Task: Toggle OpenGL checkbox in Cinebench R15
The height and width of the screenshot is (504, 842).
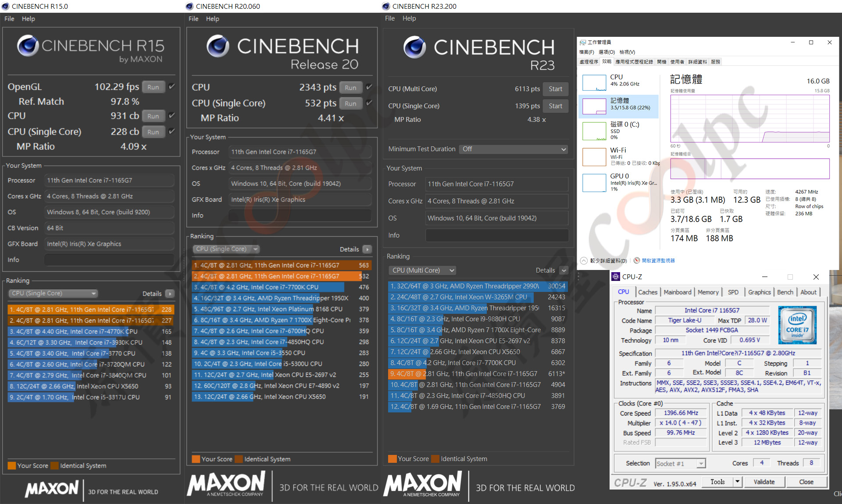Action: [x=172, y=86]
